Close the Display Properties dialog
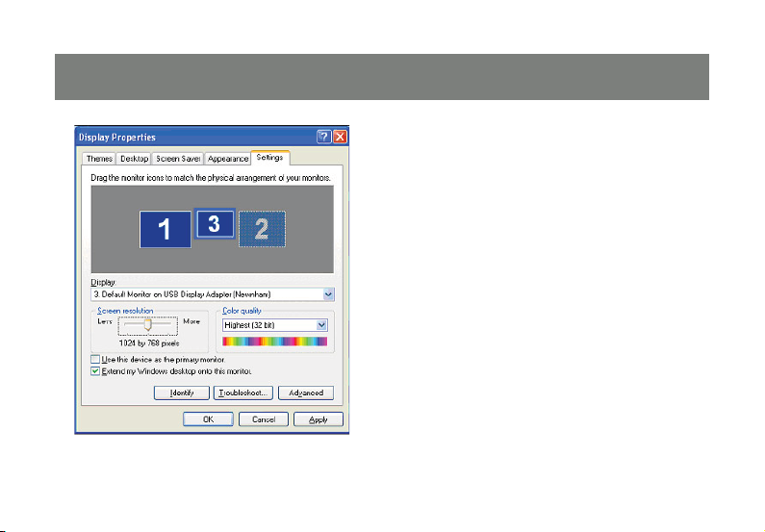The height and width of the screenshot is (532, 765). (340, 137)
